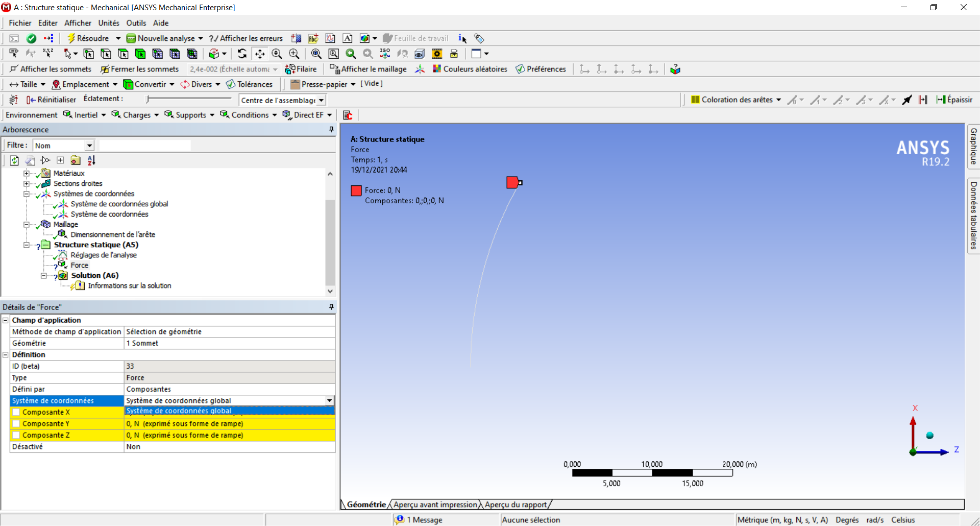Open Préférences

(x=541, y=69)
